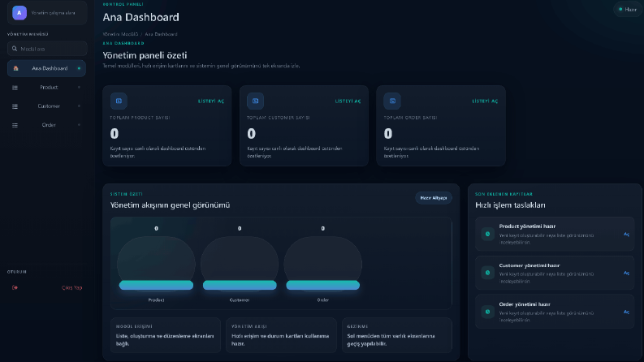Click the Yönetim paneli özeti heading
644x362 pixels.
point(145,55)
